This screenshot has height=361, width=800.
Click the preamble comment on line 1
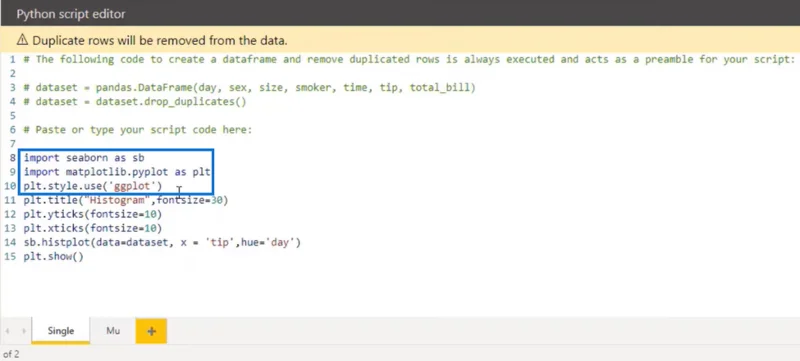point(409,59)
